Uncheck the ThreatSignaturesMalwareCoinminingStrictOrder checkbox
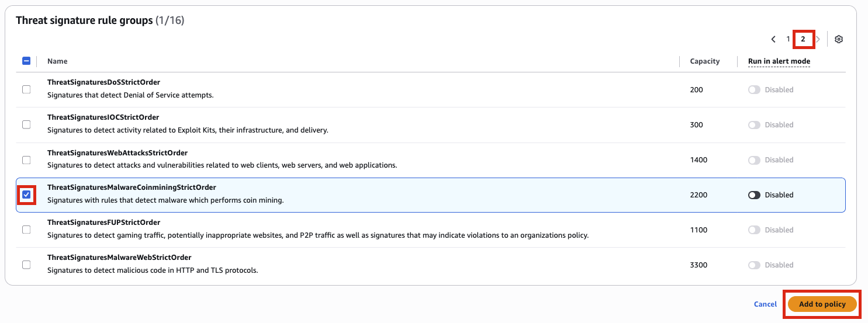This screenshot has width=868, height=323. 26,195
